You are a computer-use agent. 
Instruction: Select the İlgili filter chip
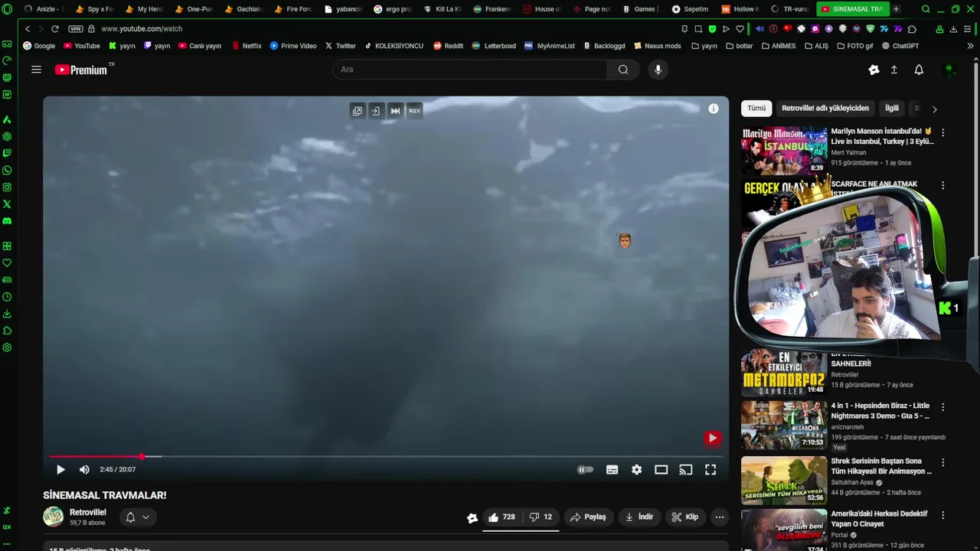coord(892,109)
